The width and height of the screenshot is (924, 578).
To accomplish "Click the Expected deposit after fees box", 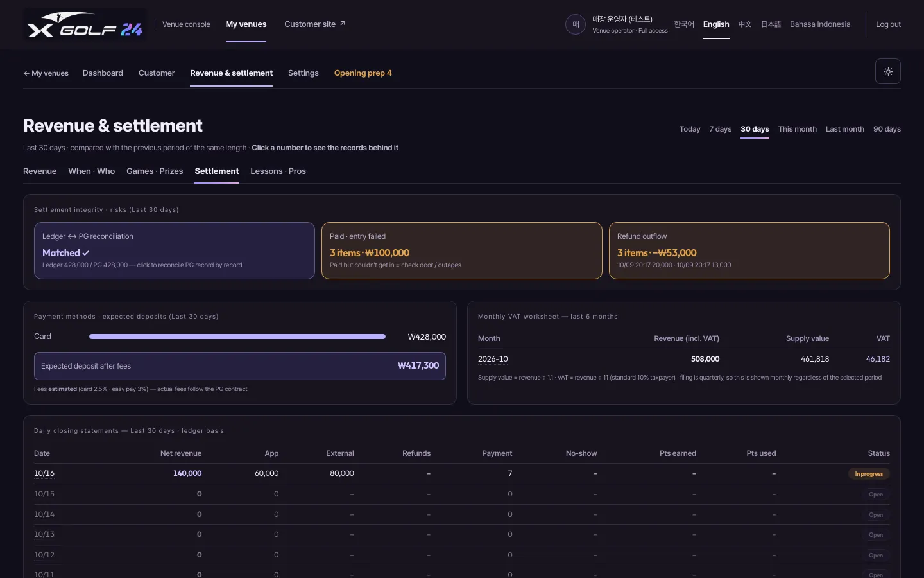I will pos(240,366).
